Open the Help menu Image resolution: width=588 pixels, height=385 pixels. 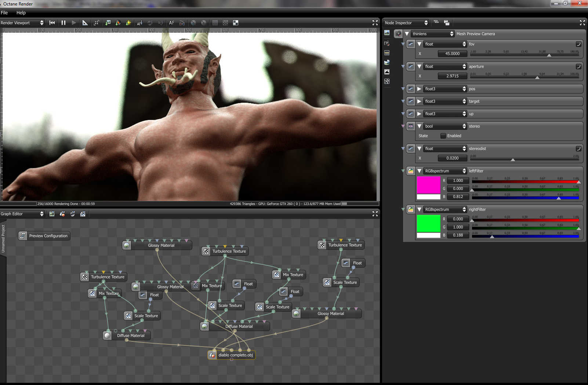point(21,12)
